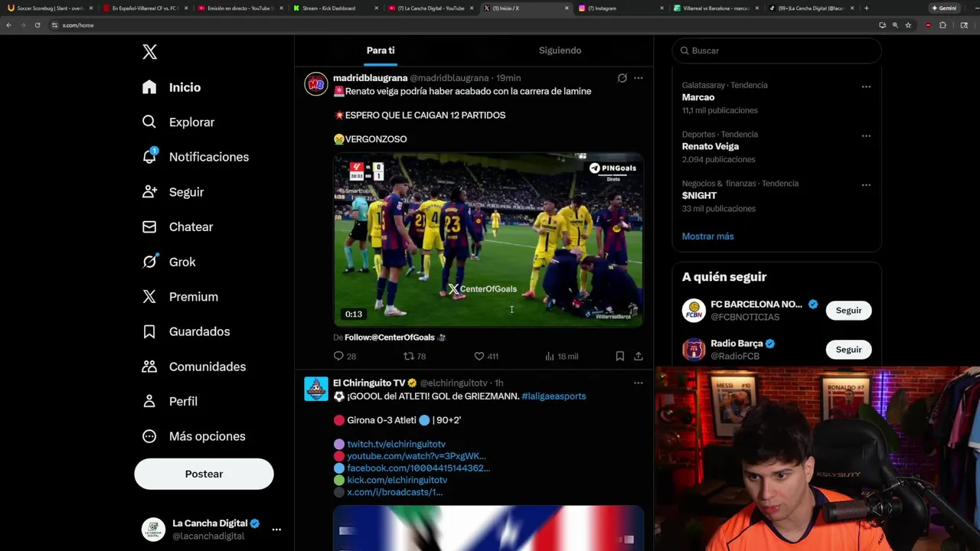View the 18 mil views analytics icon
Image resolution: width=980 pixels, height=551 pixels.
tap(549, 356)
